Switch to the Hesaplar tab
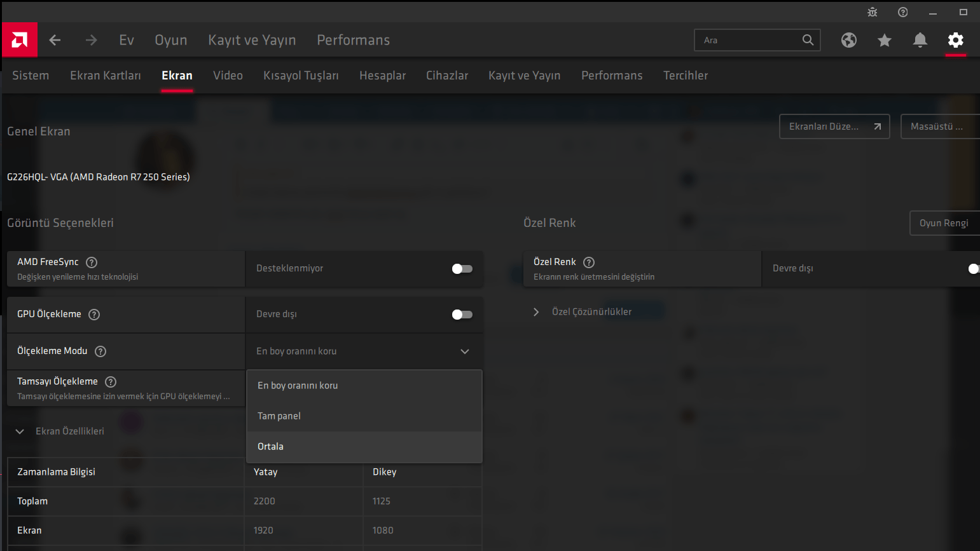The height and width of the screenshot is (551, 980). point(382,76)
